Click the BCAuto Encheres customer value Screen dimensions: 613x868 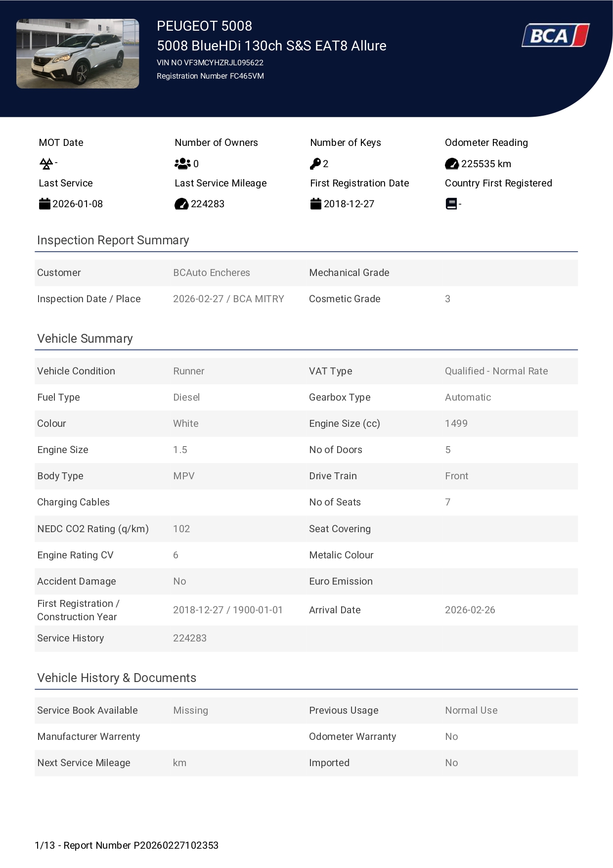212,273
